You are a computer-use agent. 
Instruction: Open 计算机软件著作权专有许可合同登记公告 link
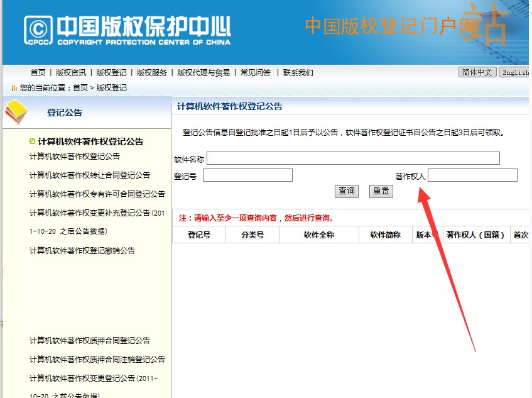(x=97, y=194)
